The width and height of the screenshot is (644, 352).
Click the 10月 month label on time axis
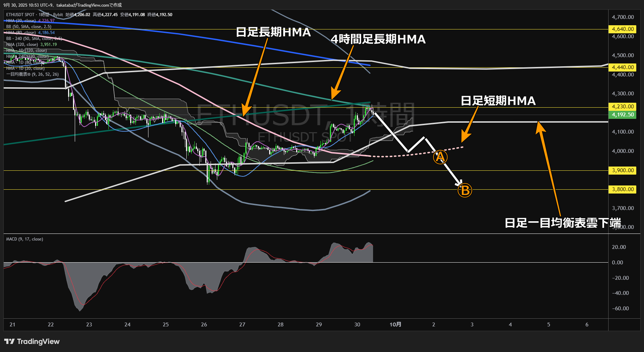[x=396, y=325]
